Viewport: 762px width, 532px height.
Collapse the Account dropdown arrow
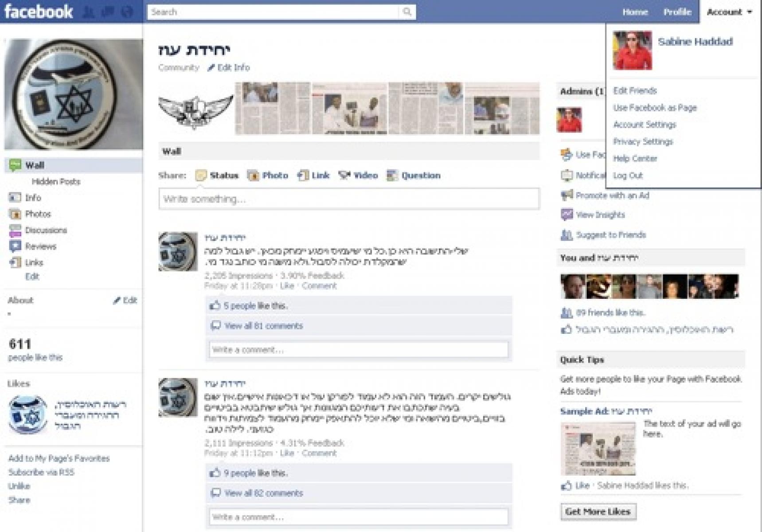click(750, 12)
